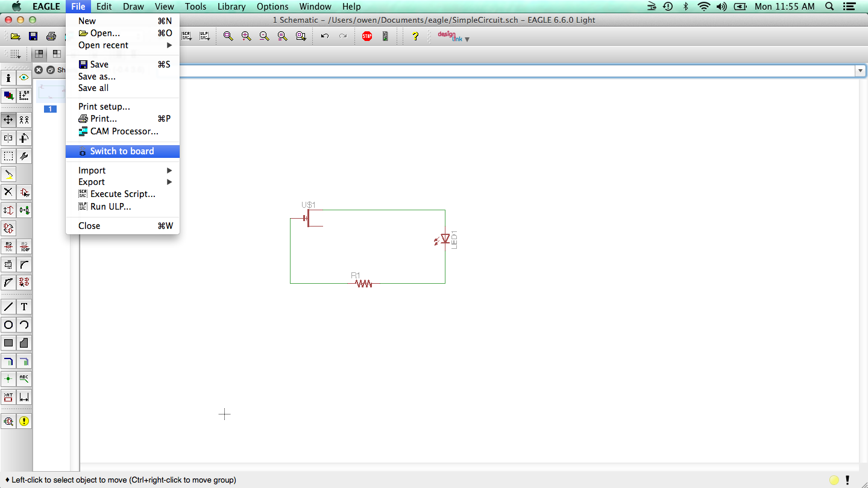Select the Invoke gate tool

tap(24, 282)
